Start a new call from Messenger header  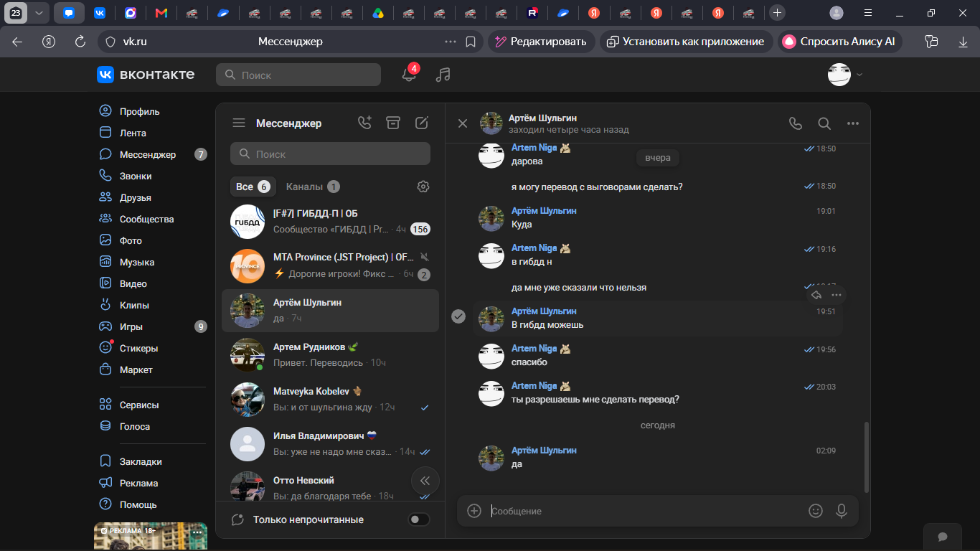click(x=365, y=123)
